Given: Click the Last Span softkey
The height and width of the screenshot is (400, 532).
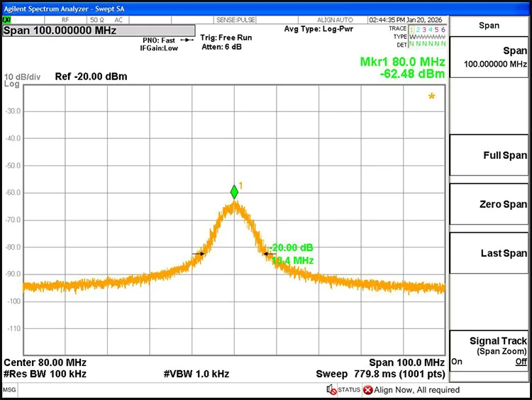Looking at the screenshot, I should point(489,253).
